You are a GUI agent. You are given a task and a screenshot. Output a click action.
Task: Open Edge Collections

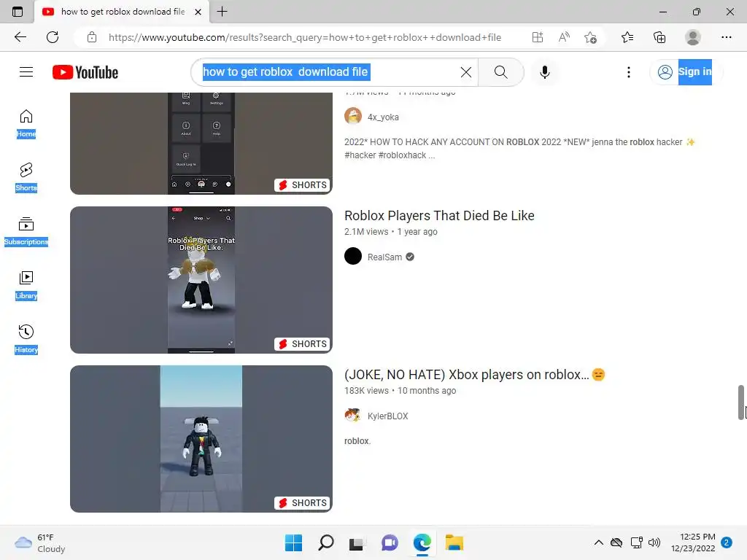[659, 37]
